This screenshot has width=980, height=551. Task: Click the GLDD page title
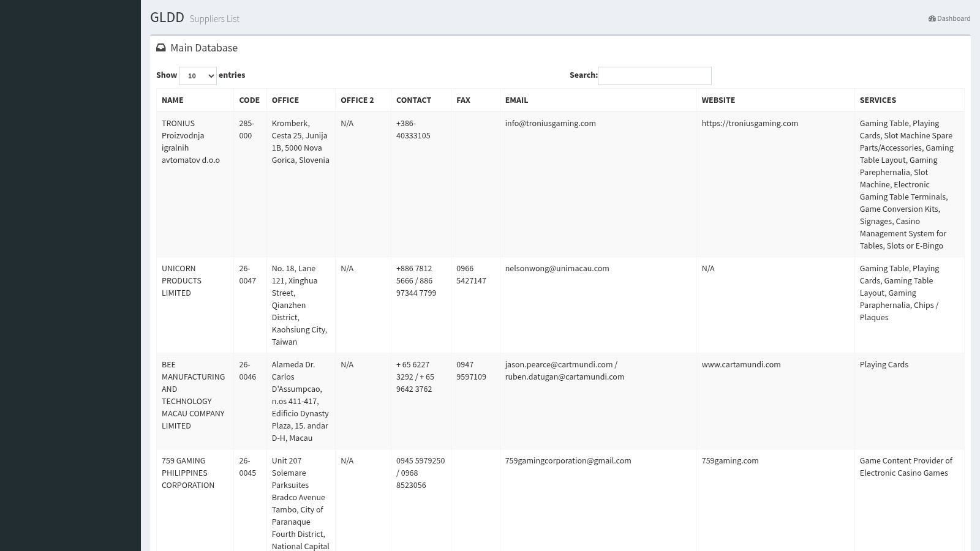tap(167, 17)
